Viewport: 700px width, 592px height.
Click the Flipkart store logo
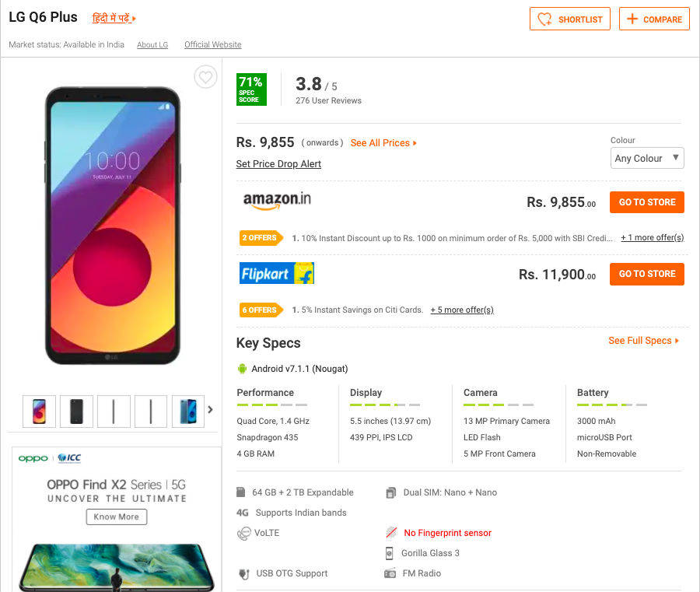tap(277, 273)
